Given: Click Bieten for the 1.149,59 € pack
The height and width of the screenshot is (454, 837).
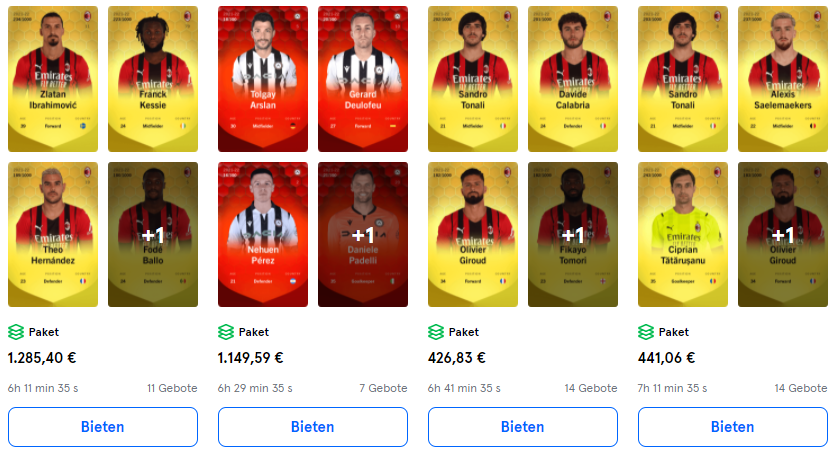Looking at the screenshot, I should point(313,427).
